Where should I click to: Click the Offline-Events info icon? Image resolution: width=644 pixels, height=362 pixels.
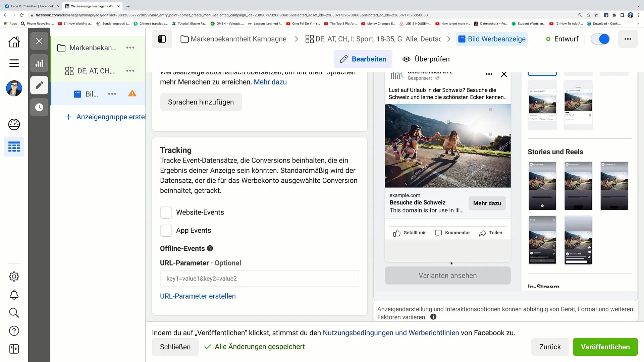pos(210,248)
